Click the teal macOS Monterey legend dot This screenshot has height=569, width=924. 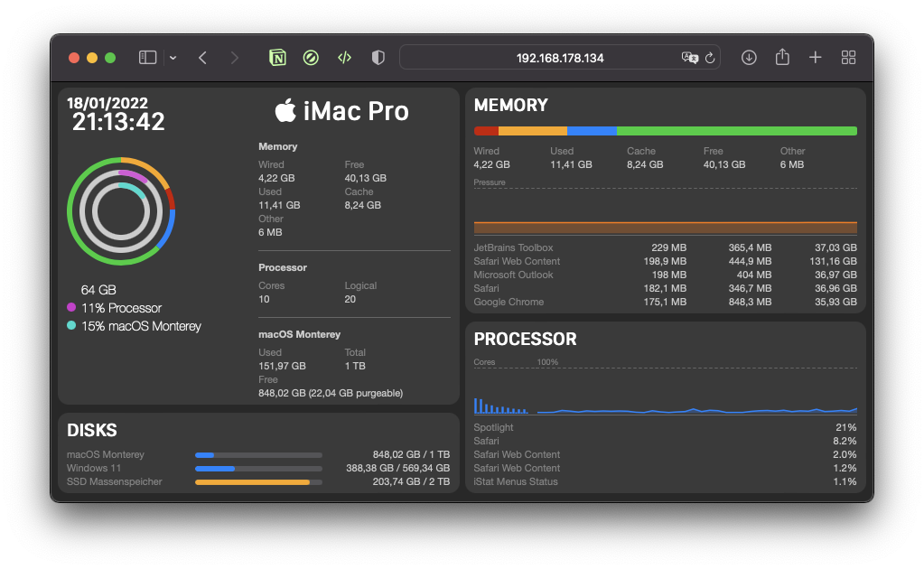(71, 325)
